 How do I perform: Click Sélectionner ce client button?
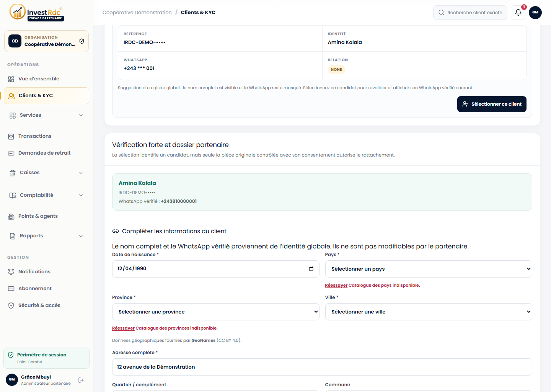(492, 104)
